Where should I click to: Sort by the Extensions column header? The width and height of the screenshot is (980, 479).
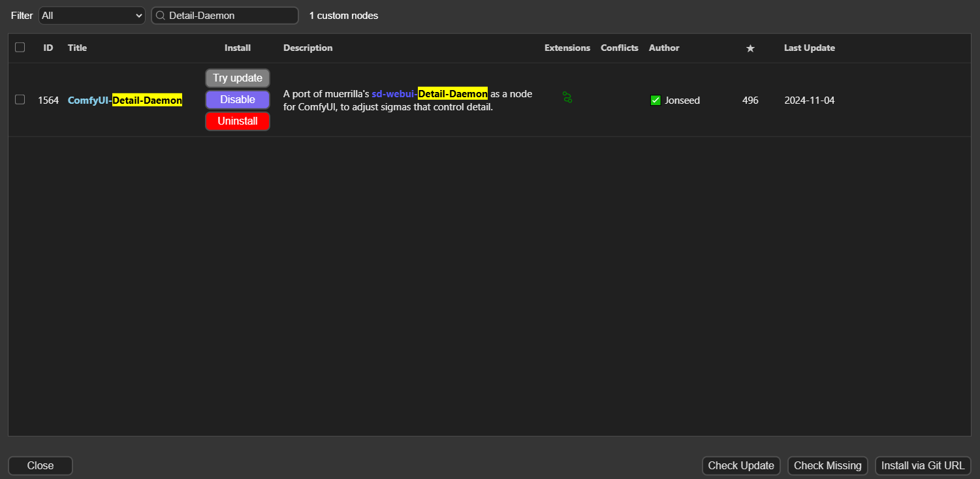coord(567,48)
